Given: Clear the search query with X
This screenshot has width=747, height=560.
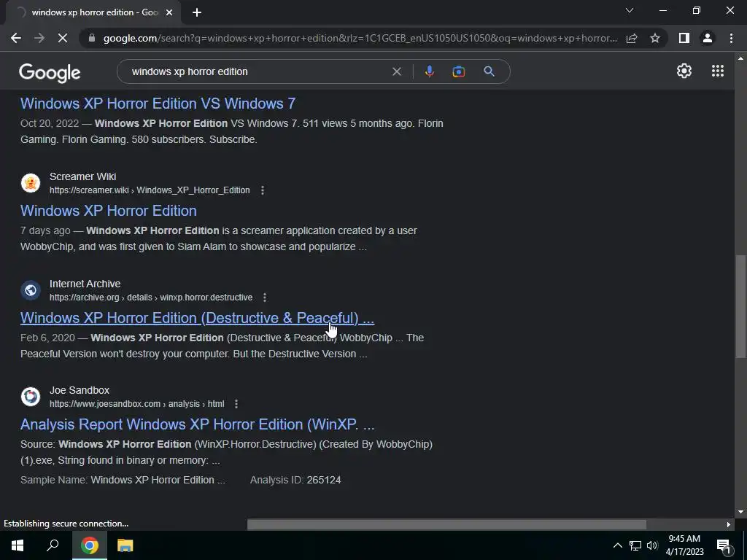Looking at the screenshot, I should [396, 71].
